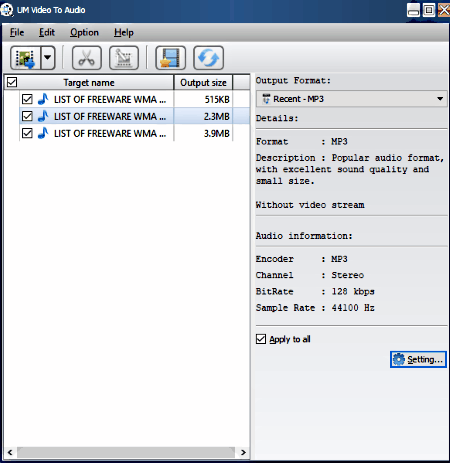Click the UM Video To Audio app icon

[x=7, y=10]
